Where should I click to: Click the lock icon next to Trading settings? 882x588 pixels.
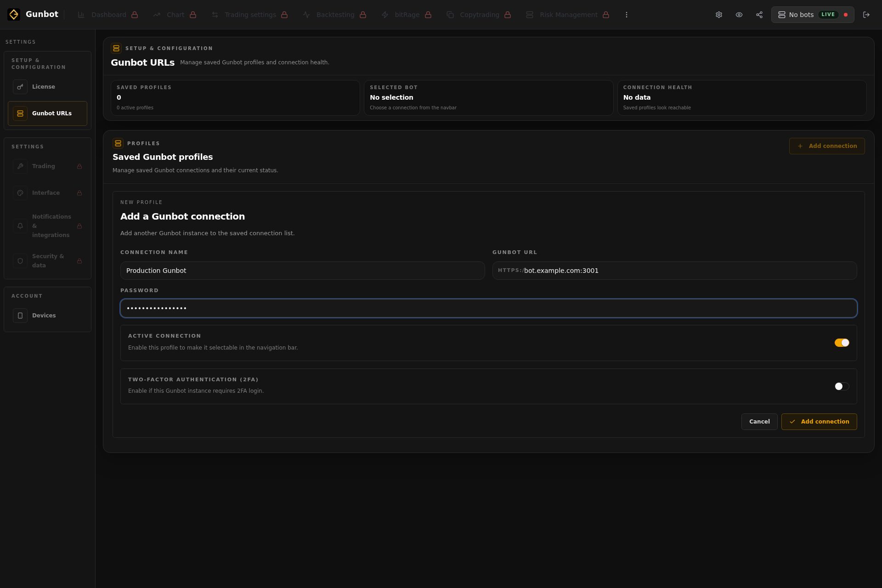click(x=284, y=15)
